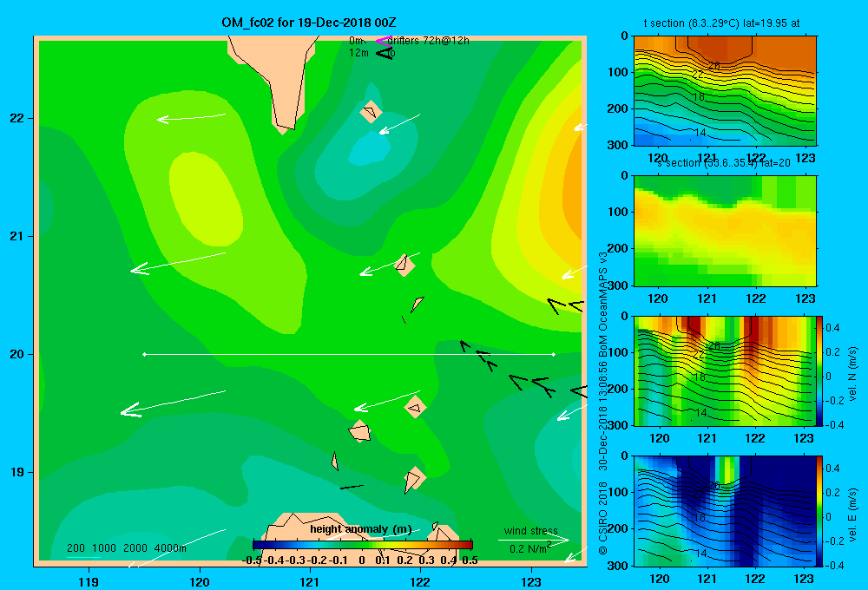The height and width of the screenshot is (590, 868).
Task: Click latitude label 20 on main map axis
Action: 17,354
